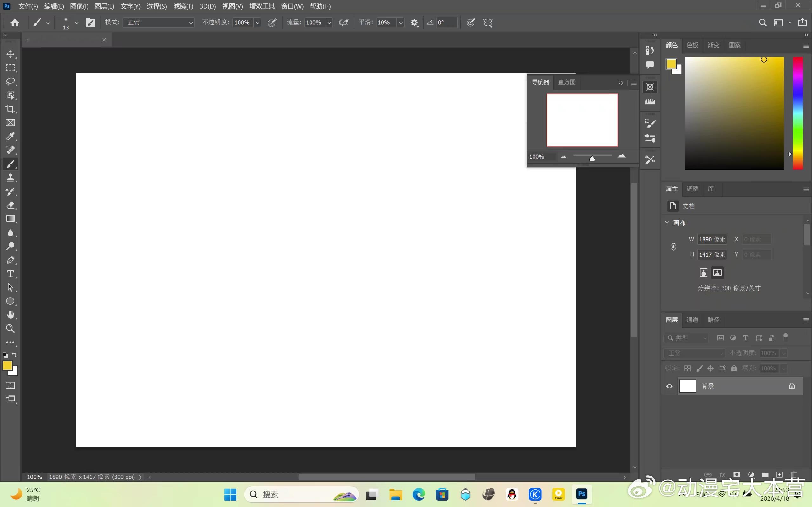Click landscape orientation button in properties
Image resolution: width=812 pixels, height=507 pixels.
point(717,273)
